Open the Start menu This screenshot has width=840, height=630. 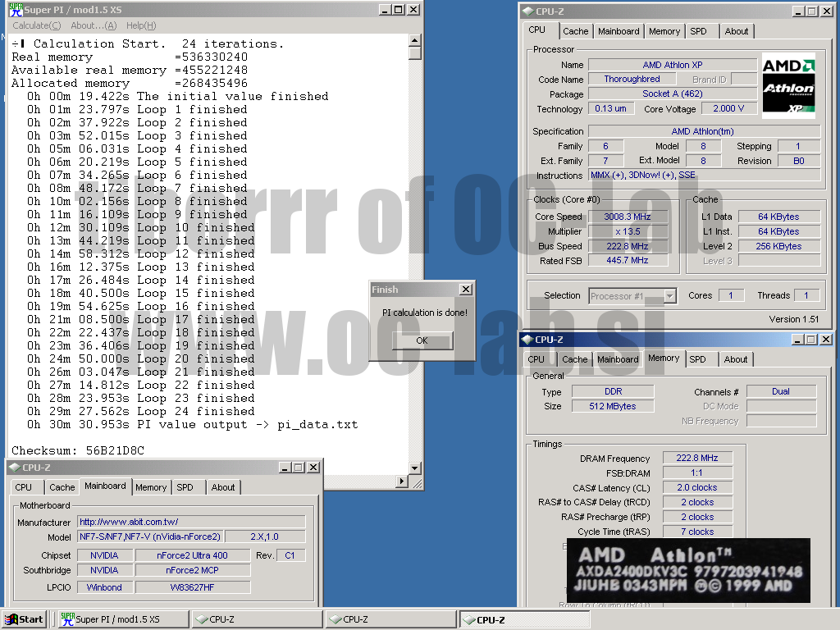click(x=24, y=619)
